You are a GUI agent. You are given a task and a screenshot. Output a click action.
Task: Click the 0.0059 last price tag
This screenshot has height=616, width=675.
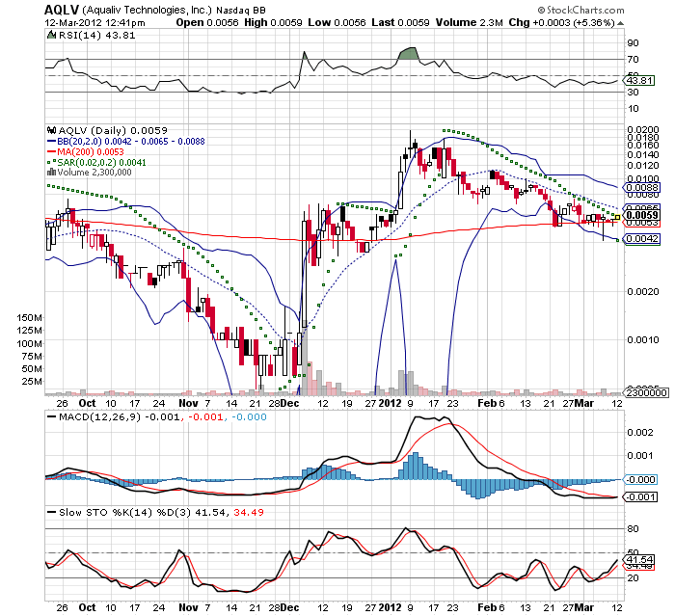640,215
